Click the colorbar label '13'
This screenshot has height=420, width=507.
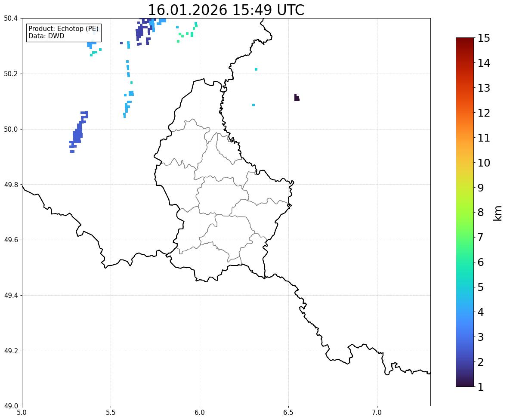pos(484,88)
